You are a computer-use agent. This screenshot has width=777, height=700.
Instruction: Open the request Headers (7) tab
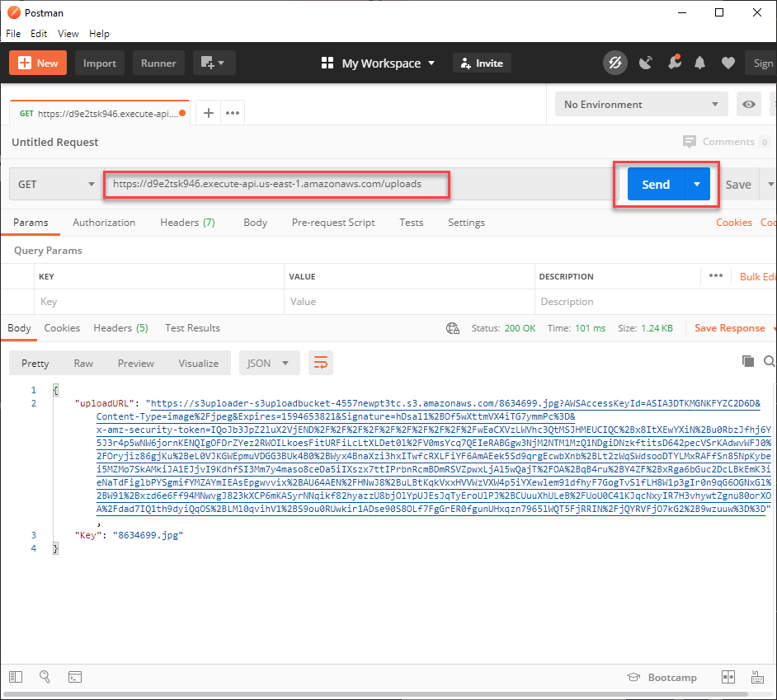pyautogui.click(x=187, y=223)
